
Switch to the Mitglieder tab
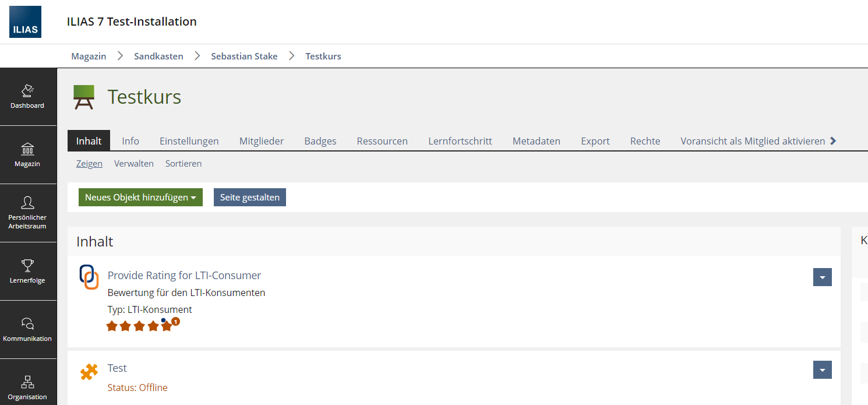(262, 141)
